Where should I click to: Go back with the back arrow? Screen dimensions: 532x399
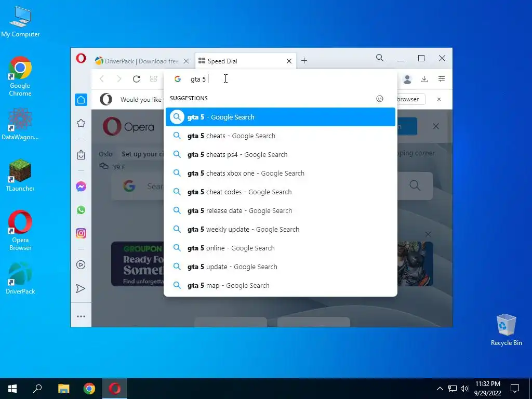pyautogui.click(x=102, y=79)
